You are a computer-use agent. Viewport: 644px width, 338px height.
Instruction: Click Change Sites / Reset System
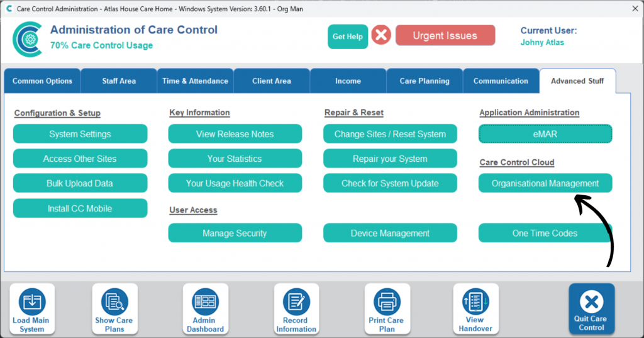click(390, 134)
